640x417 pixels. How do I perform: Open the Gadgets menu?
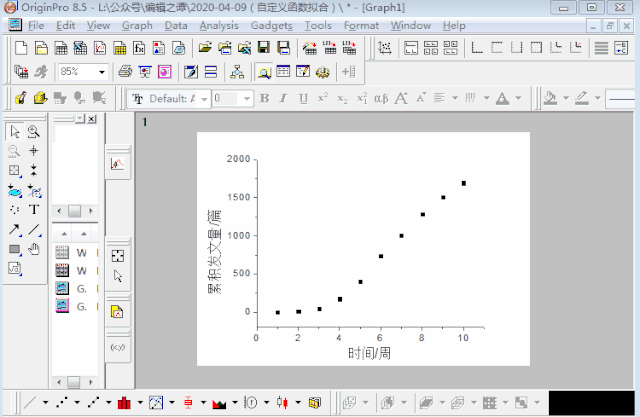click(x=273, y=25)
